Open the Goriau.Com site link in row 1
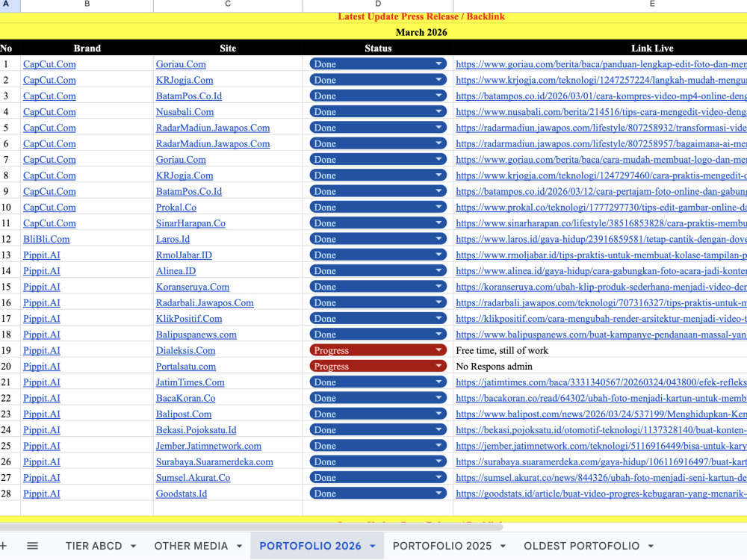This screenshot has width=747, height=560. click(181, 64)
